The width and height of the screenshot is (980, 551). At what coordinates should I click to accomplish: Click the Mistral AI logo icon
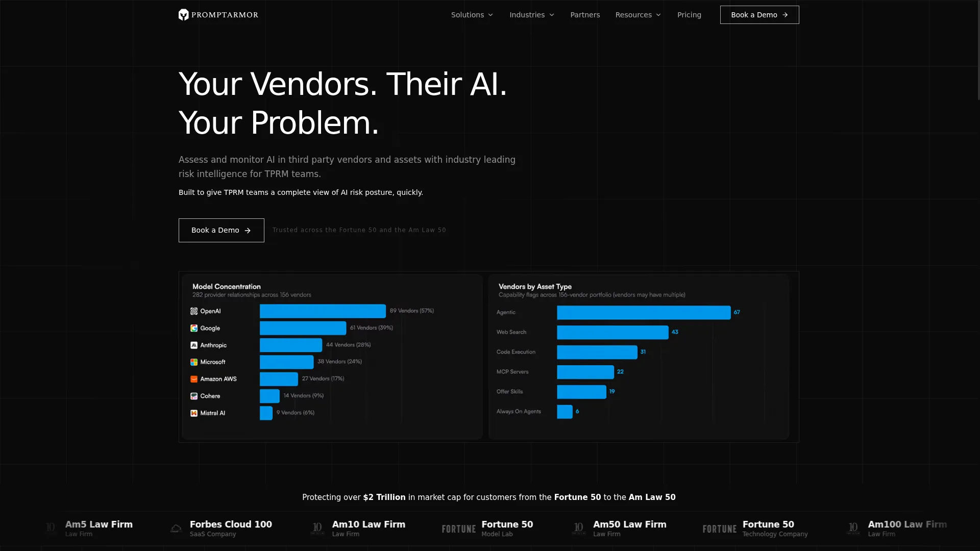pyautogui.click(x=194, y=413)
